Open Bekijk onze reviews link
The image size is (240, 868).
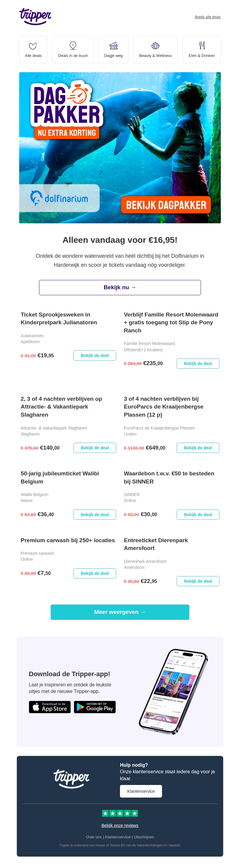[x=120, y=825]
